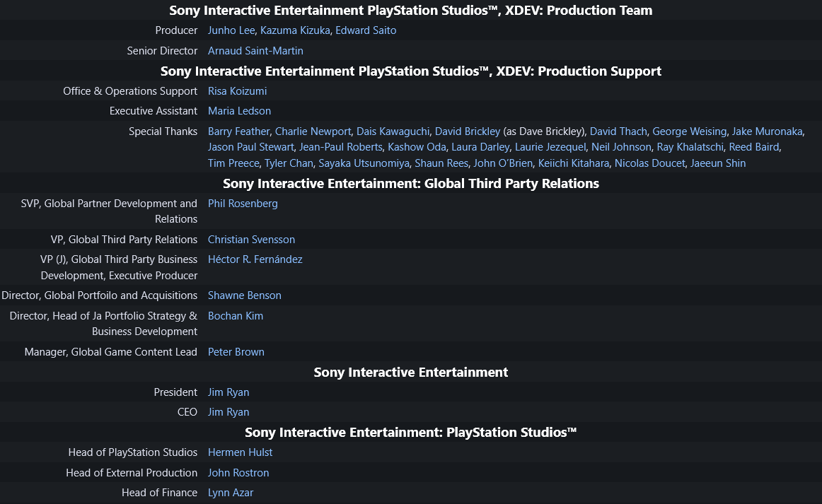The image size is (822, 504).
Task: Open David Thach's credits
Action: (618, 131)
